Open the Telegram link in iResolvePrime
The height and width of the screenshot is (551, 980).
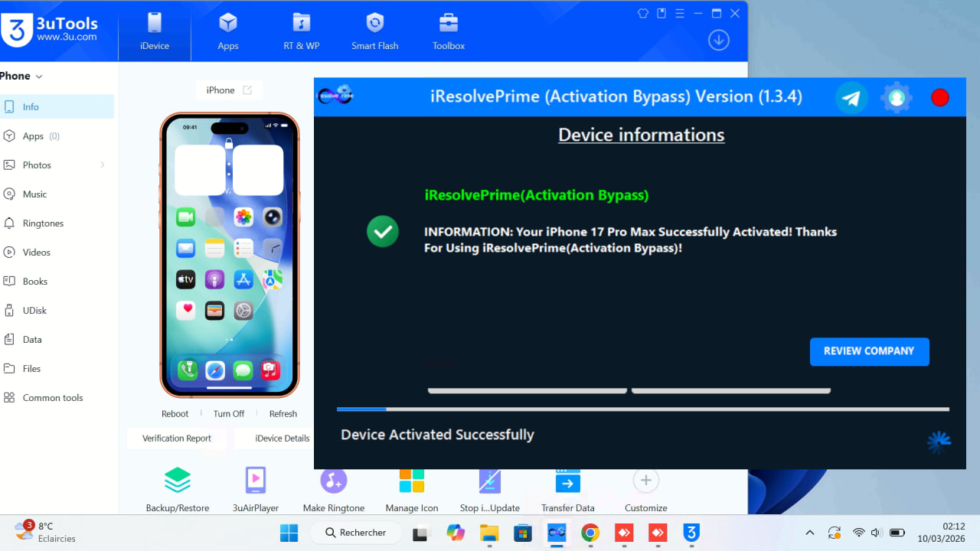pos(851,97)
